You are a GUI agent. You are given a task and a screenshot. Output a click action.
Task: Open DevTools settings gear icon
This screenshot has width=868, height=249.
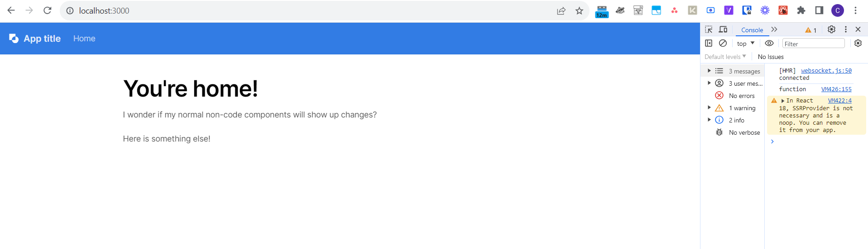831,29
